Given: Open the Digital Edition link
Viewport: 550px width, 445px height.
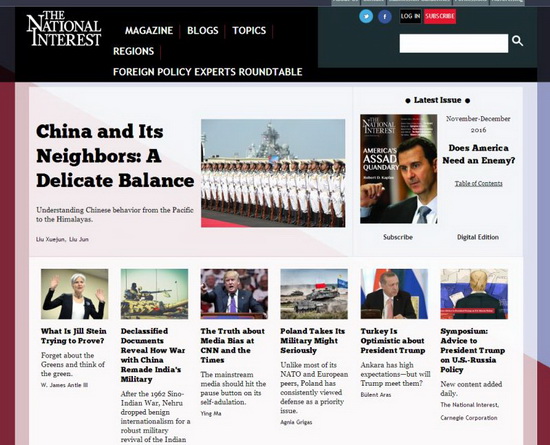Looking at the screenshot, I should tap(478, 237).
